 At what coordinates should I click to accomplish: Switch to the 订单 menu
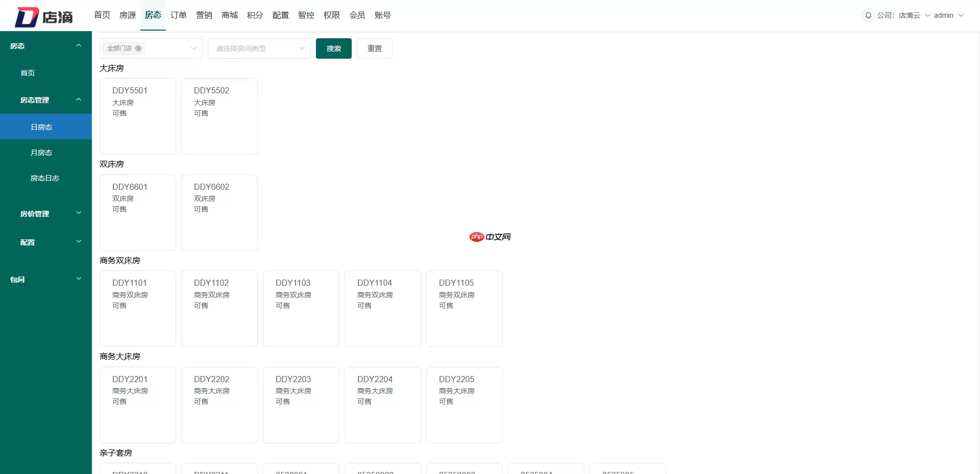[178, 15]
